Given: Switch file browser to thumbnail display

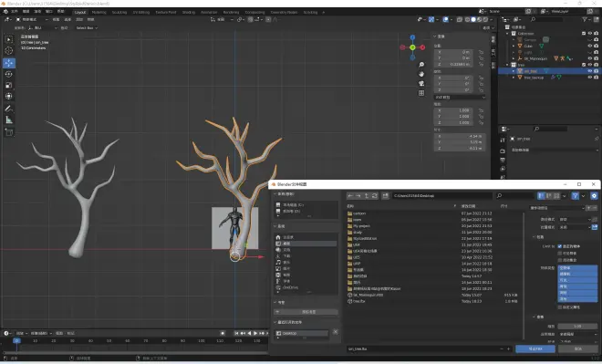Looking at the screenshot, I should (556, 196).
